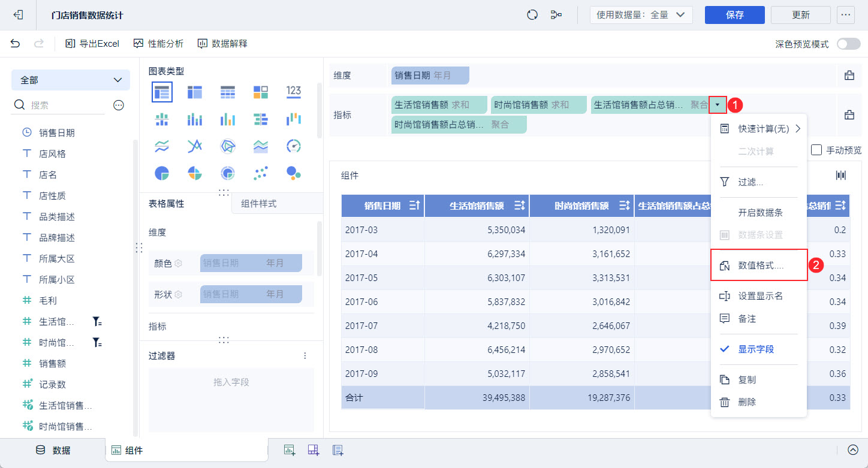Choose 删除 from the context menu

pos(759,402)
